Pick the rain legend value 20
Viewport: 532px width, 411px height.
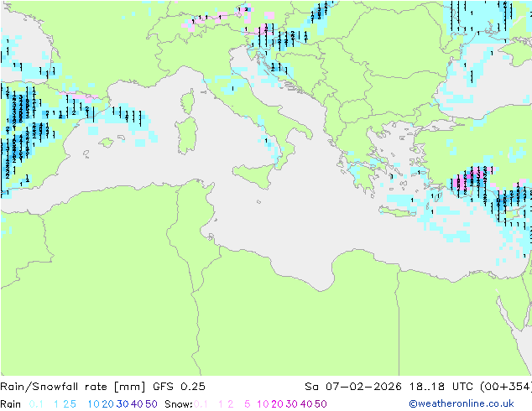pos(107,404)
